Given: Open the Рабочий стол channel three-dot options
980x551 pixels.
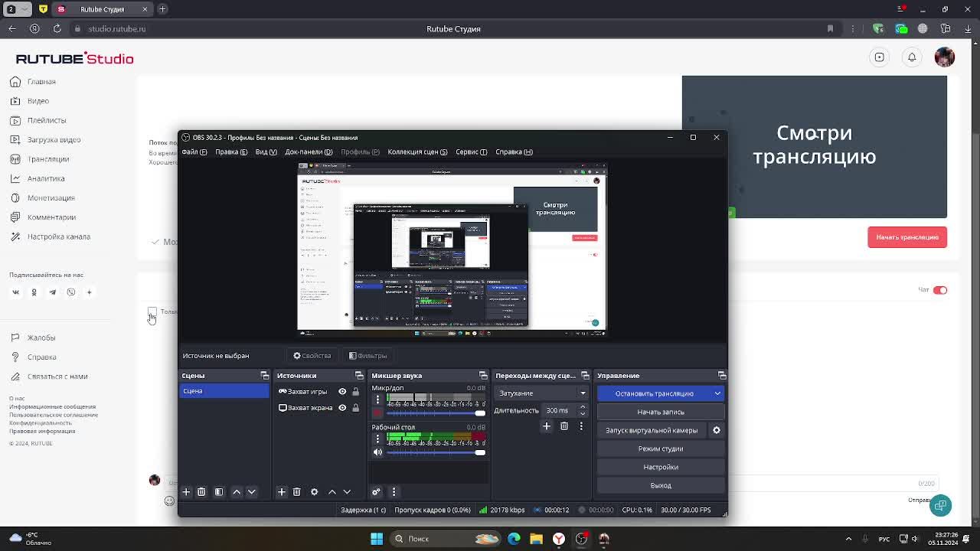Looking at the screenshot, I should [377, 439].
